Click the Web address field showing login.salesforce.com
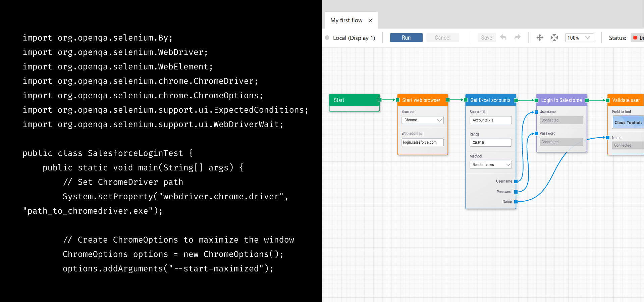 click(x=422, y=142)
